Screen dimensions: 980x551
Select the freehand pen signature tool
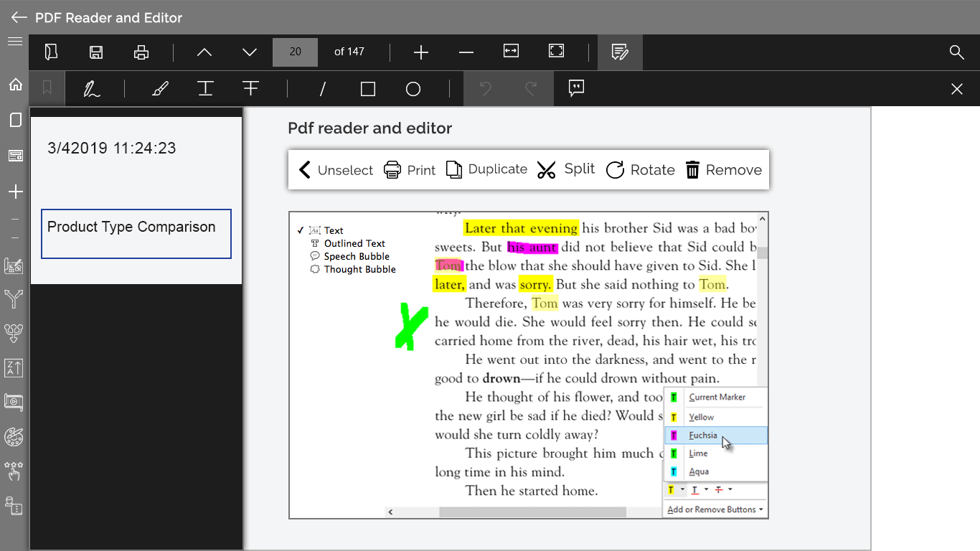[92, 89]
